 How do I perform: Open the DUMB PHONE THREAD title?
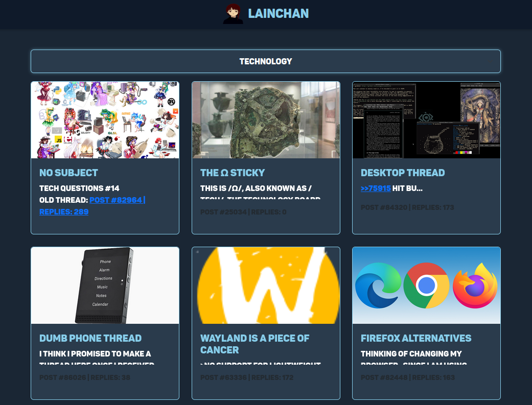coord(90,338)
